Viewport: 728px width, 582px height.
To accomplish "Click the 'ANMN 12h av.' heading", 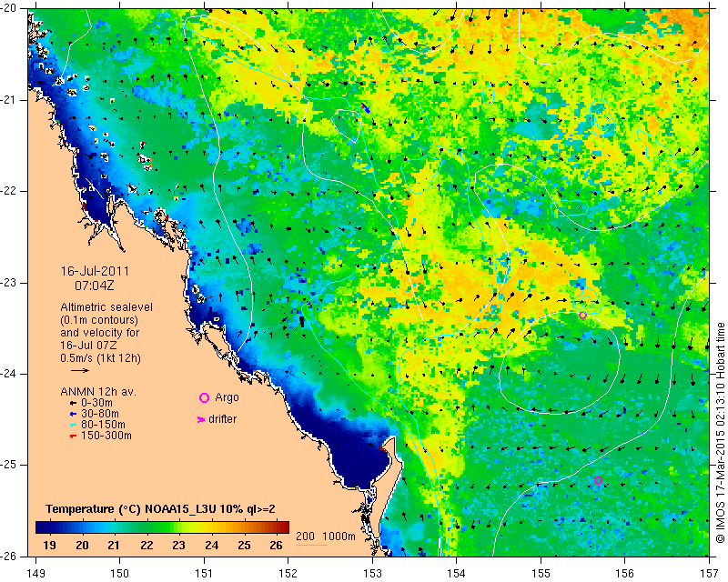I will pos(98,392).
